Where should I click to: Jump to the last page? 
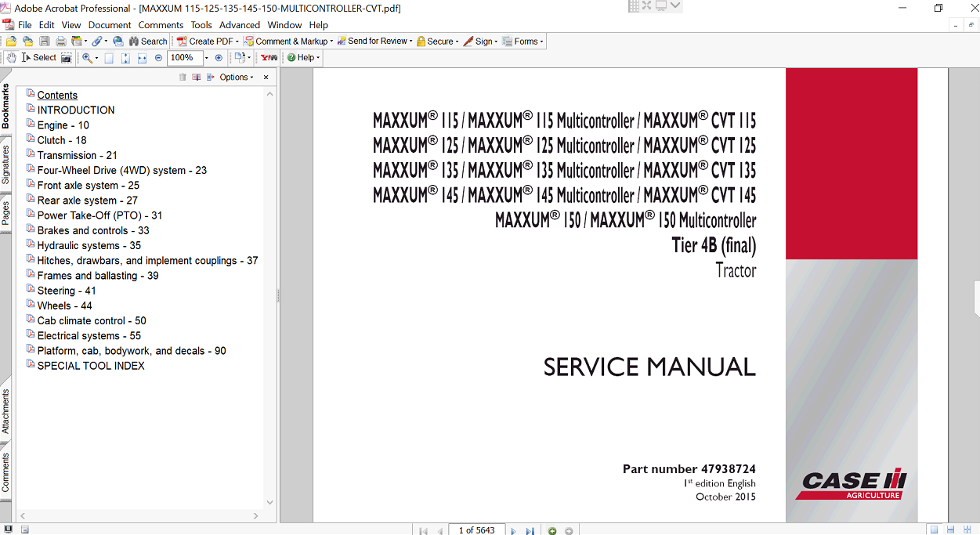[530, 530]
